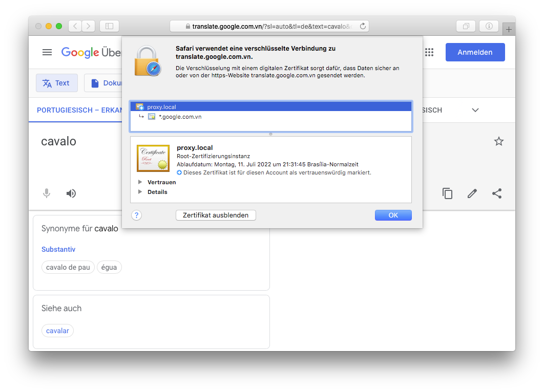Screen dimensions: 544x392
Task: Click the blue Anmelden button
Action: tap(475, 52)
